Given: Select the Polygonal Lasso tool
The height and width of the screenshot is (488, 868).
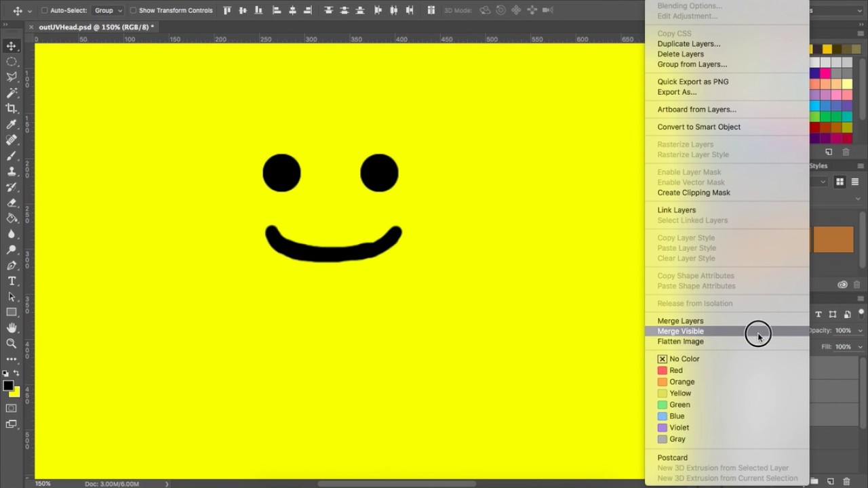Looking at the screenshot, I should pyautogui.click(x=12, y=77).
